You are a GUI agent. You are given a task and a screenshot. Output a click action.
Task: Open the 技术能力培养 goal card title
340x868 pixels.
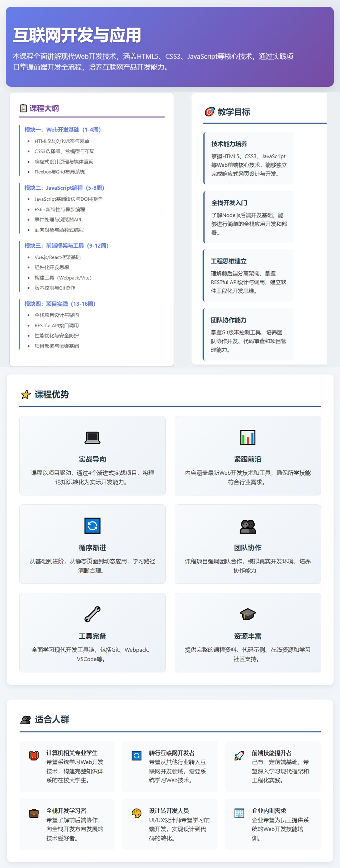coord(229,144)
